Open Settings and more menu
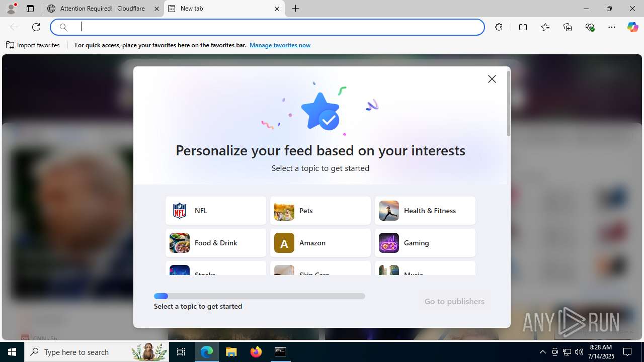Viewport: 644px width, 362px height. [x=612, y=27]
